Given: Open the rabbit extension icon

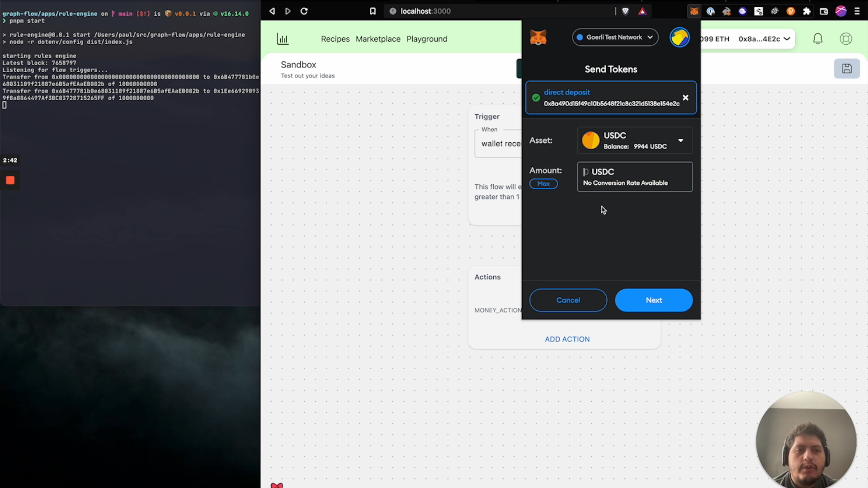Looking at the screenshot, I should [726, 11].
